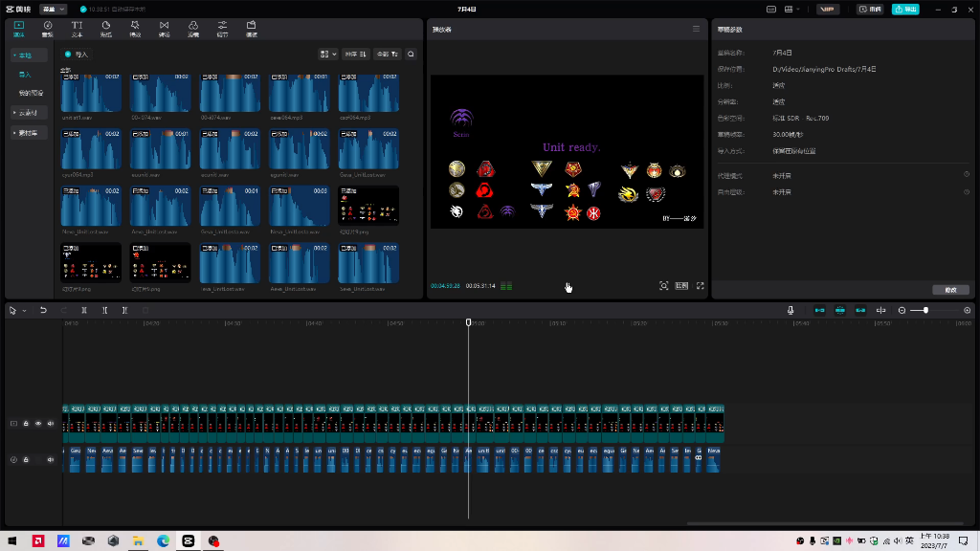This screenshot has height=551, width=980.
Task: Expand the media view mode dropdown
Action: [327, 55]
